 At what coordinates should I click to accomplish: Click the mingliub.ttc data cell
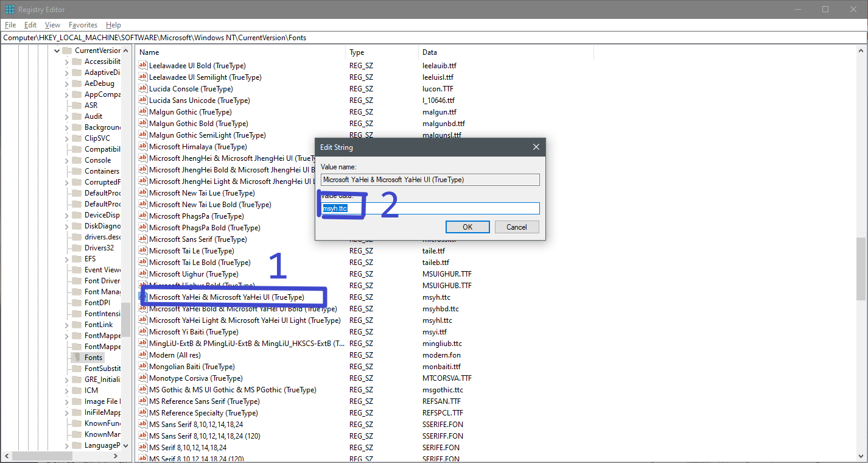coord(442,344)
